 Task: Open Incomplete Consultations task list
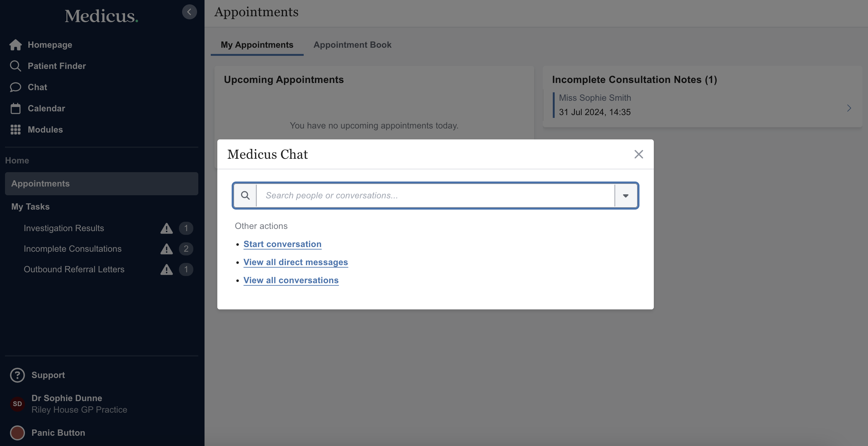coord(72,249)
